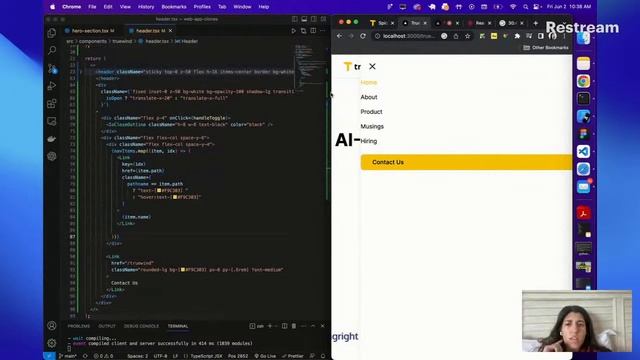
Task: Click the yellow Contact Us button
Action: click(466, 162)
